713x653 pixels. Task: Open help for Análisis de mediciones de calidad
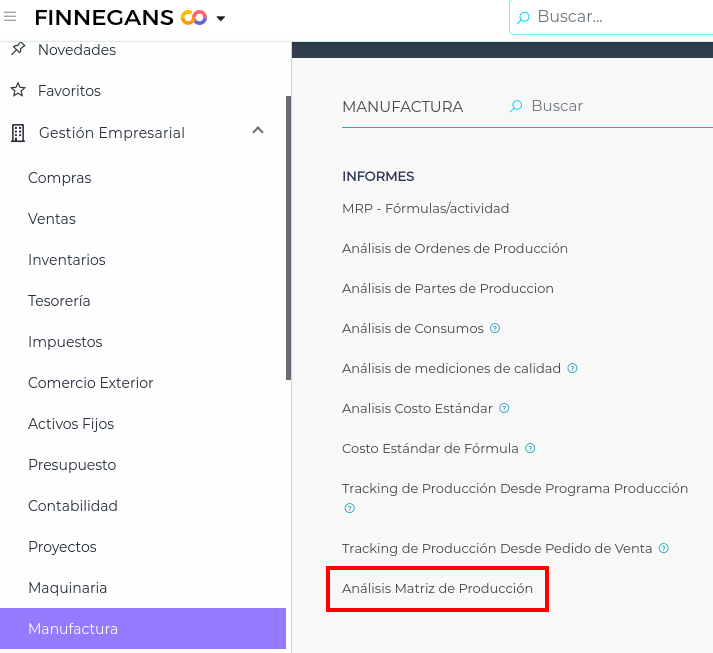tap(572, 368)
